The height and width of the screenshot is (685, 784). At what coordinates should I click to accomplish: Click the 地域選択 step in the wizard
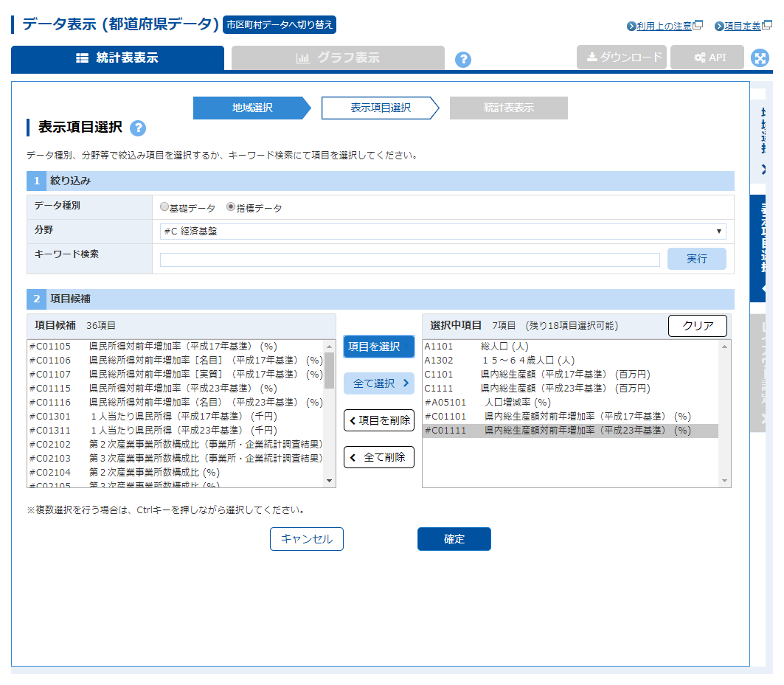click(252, 108)
